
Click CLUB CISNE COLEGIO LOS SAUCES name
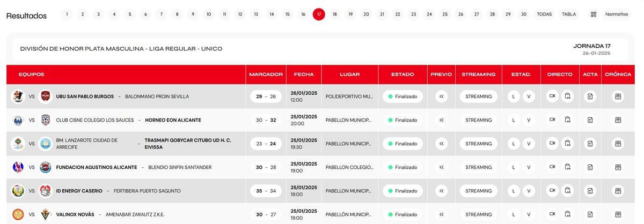click(x=95, y=120)
